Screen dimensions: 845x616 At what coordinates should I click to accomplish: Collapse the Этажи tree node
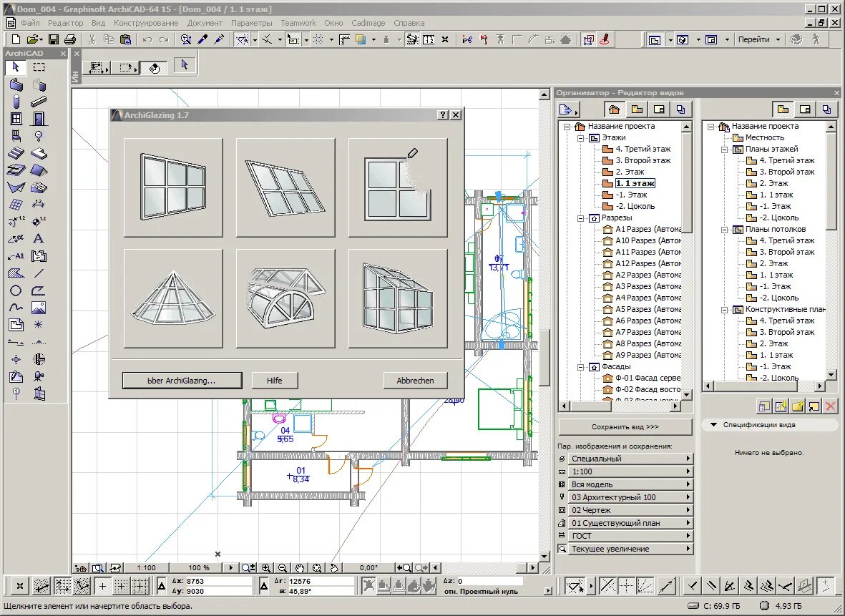point(581,138)
